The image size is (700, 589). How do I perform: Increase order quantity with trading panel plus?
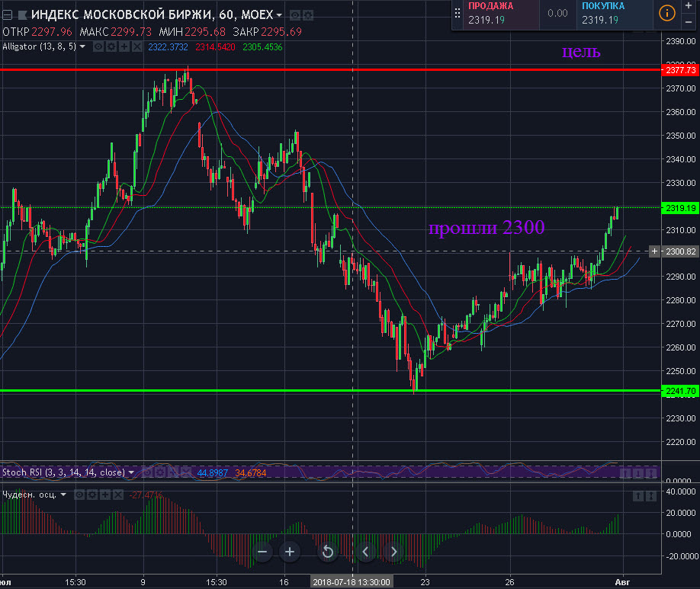[689, 6]
